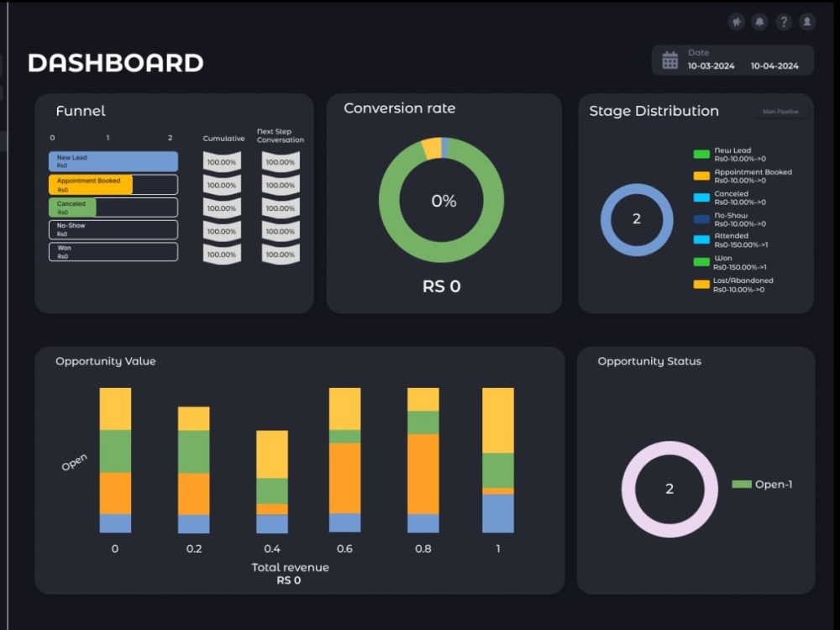The height and width of the screenshot is (630, 840).
Task: Click the stacked bar at 0
Action: pyautogui.click(x=115, y=460)
